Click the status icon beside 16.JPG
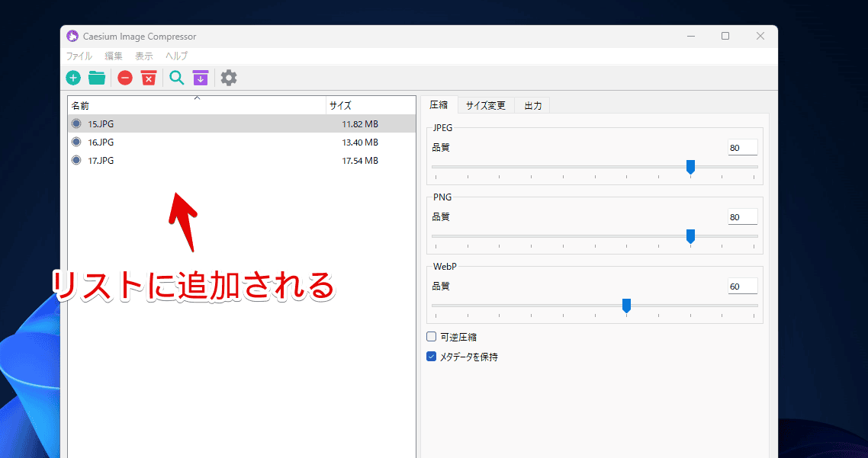 pos(76,143)
